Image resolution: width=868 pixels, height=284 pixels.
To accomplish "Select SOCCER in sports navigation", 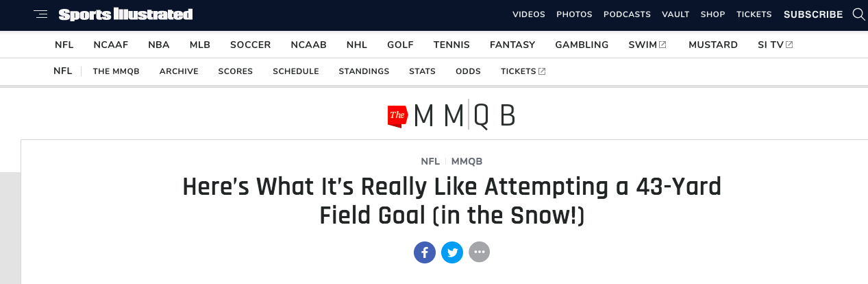I will 250,45.
